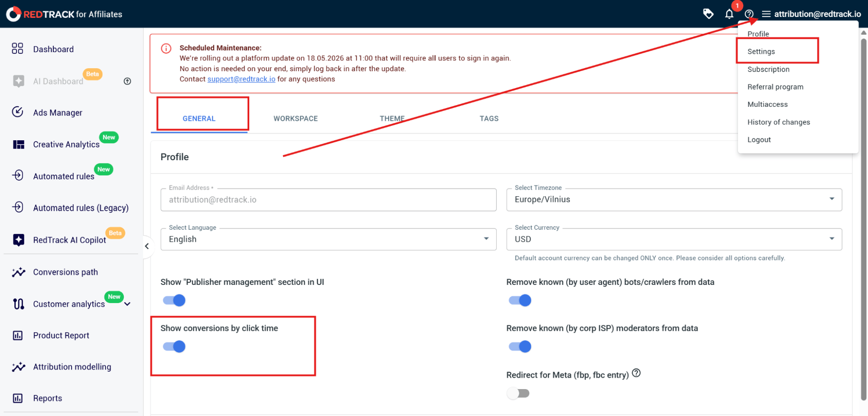Open Reports in sidebar
The image size is (868, 416).
point(48,398)
